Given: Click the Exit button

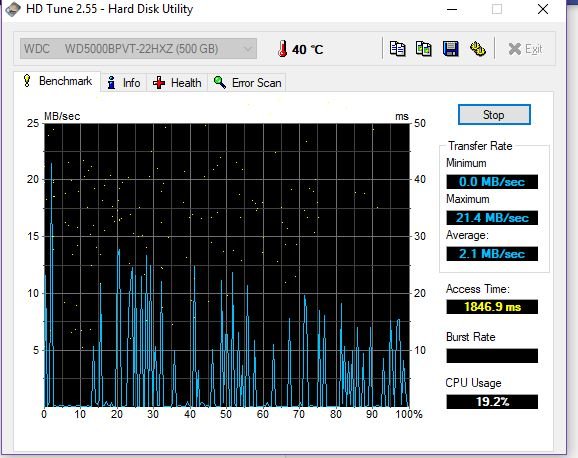Looking at the screenshot, I should tap(525, 49).
